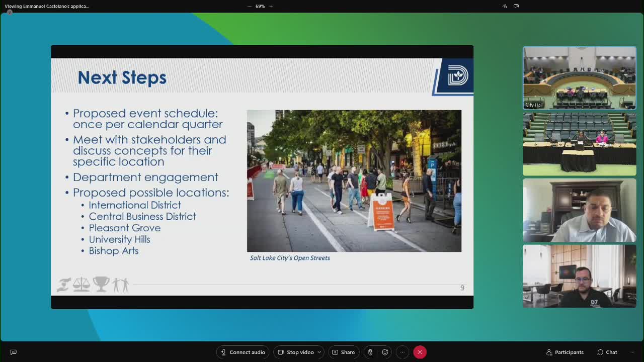Click the "University Hills" bullet on the slide
This screenshot has width=644, height=362.
pos(119,239)
